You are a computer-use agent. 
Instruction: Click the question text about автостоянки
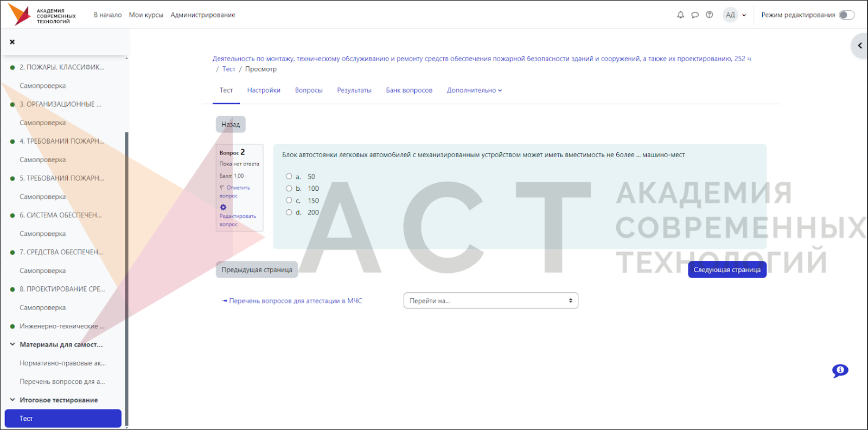483,155
